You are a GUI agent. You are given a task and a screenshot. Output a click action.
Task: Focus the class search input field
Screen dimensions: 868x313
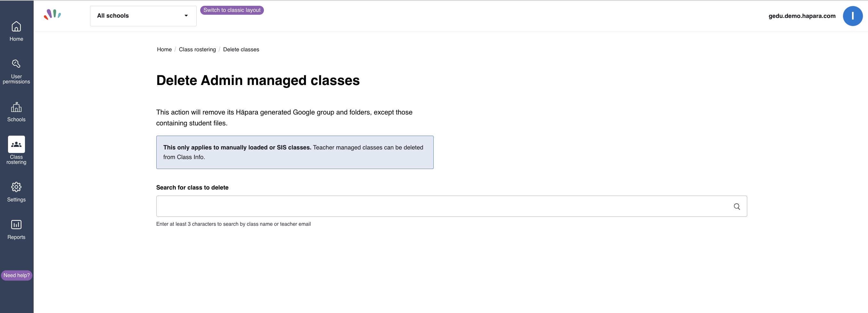452,207
